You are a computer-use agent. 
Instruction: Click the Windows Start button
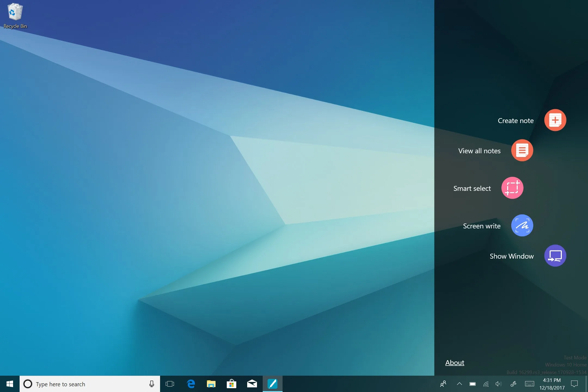[10, 384]
